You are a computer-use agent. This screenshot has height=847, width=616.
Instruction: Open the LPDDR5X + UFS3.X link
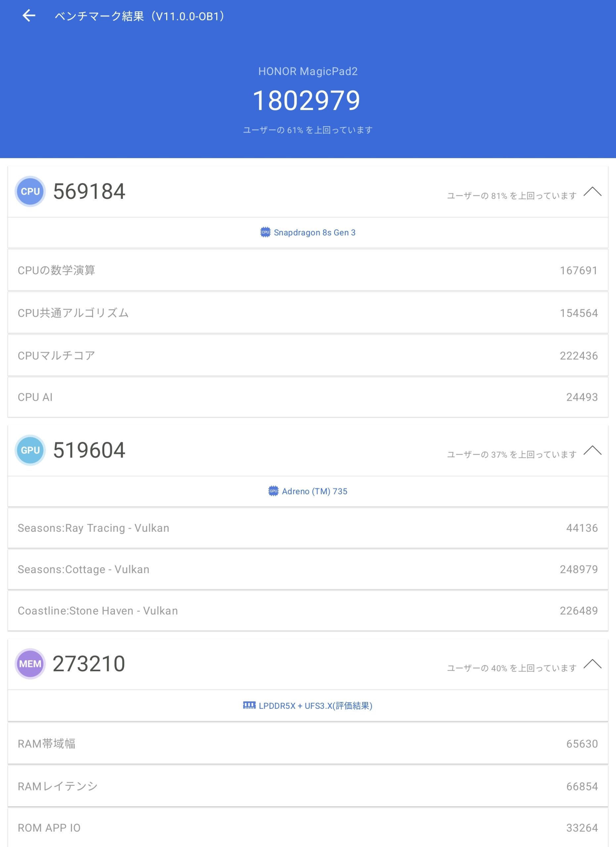click(x=315, y=705)
